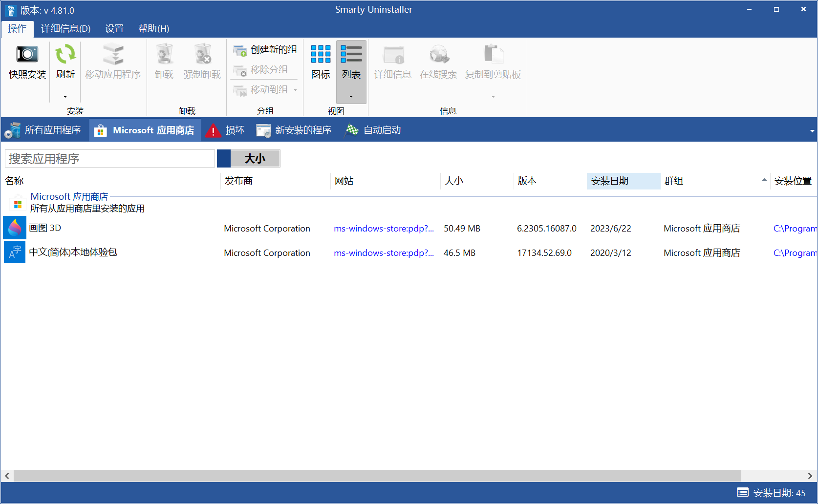Expand the category tab bar overflow arrow
Screen dimensions: 818x504
click(812, 131)
